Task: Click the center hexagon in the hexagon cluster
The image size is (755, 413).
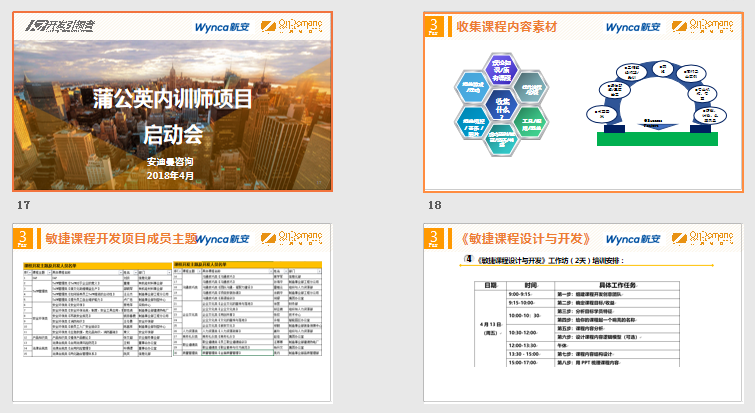Action: click(x=502, y=102)
